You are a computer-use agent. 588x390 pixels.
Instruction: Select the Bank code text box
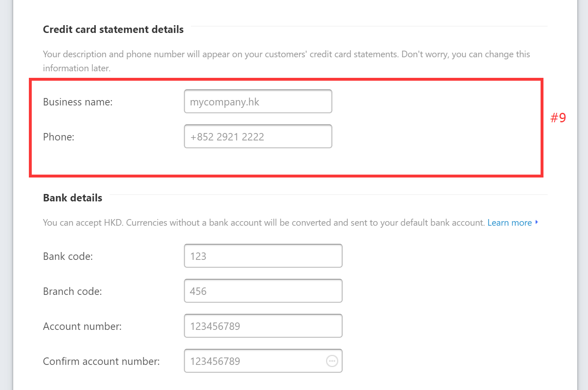[x=263, y=256]
